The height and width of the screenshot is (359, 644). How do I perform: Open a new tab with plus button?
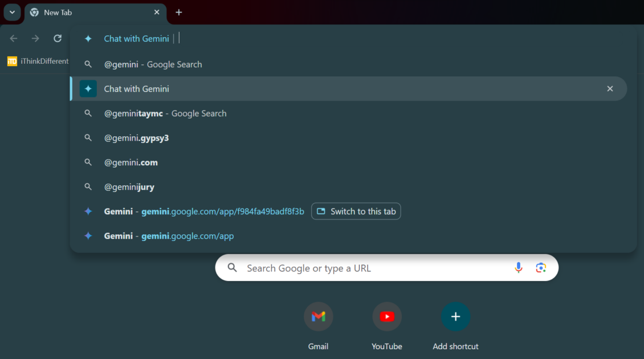click(179, 13)
